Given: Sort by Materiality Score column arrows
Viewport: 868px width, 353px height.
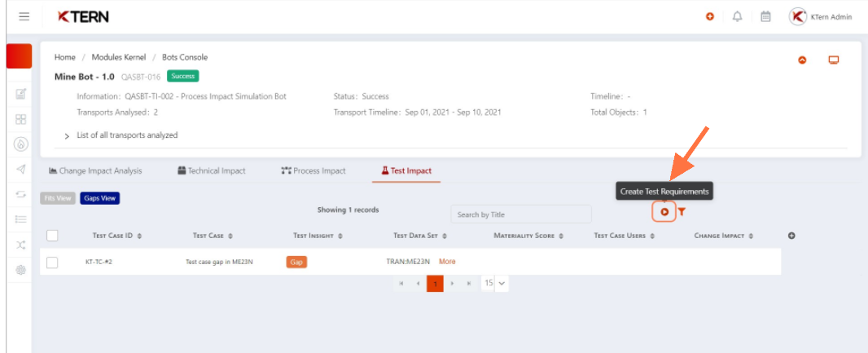Looking at the screenshot, I should click(561, 236).
